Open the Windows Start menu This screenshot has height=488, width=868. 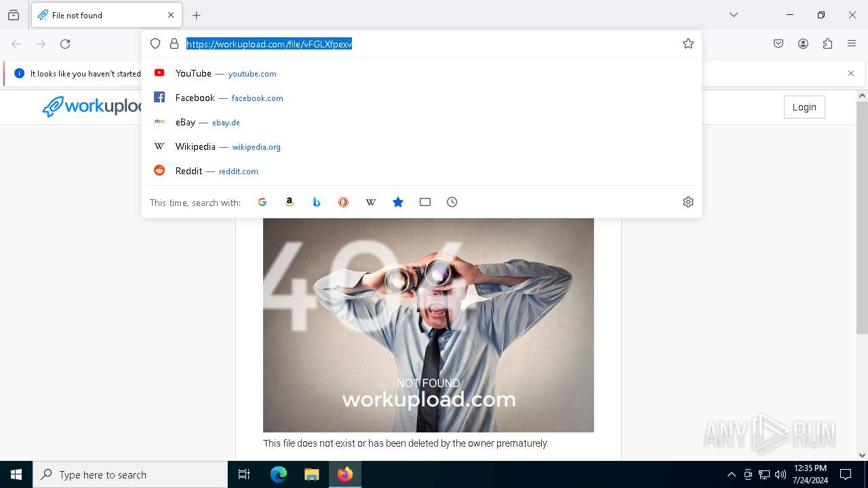tap(16, 474)
